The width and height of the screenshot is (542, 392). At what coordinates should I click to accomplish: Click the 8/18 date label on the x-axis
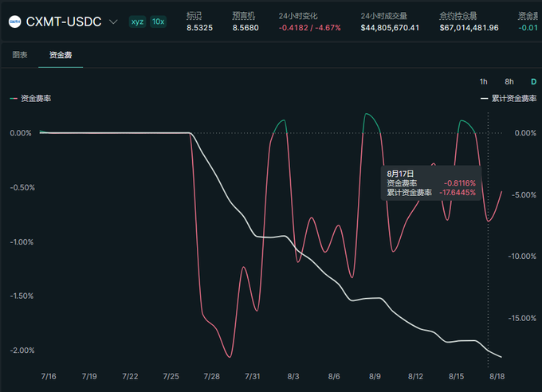(x=497, y=376)
